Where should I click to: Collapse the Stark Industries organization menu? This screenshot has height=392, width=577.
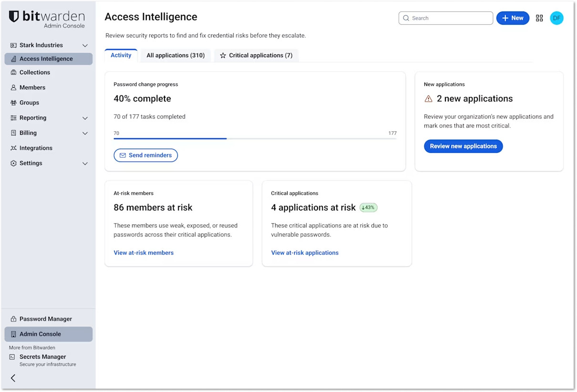[84, 45]
